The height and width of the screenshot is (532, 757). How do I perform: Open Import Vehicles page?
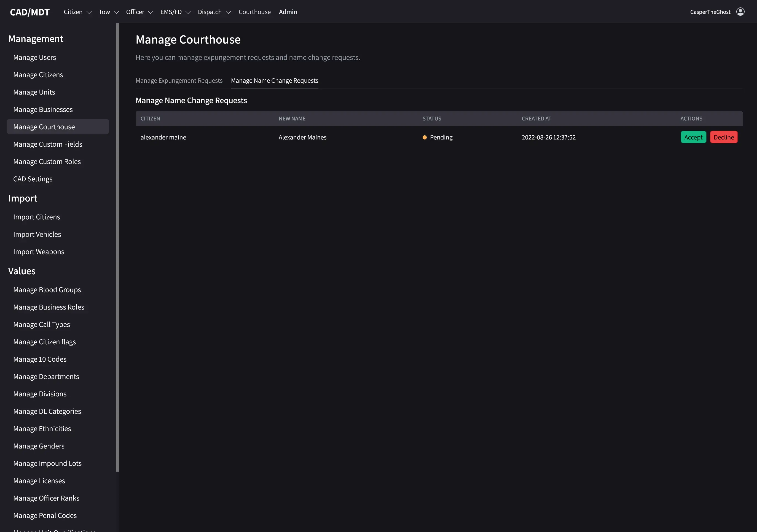(37, 234)
